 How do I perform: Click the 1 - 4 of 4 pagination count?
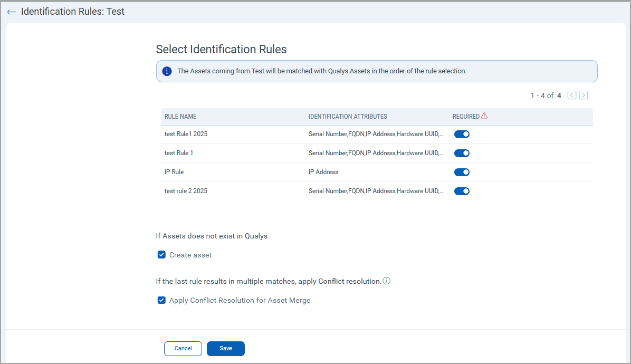point(546,95)
